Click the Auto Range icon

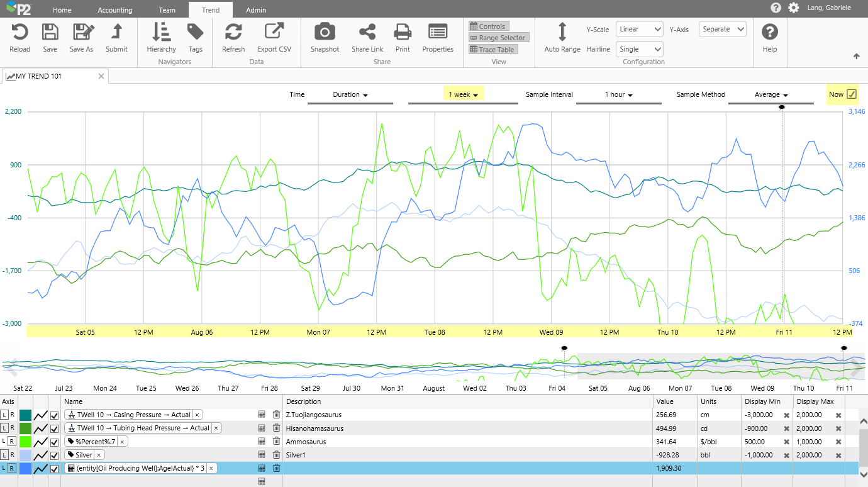click(562, 33)
